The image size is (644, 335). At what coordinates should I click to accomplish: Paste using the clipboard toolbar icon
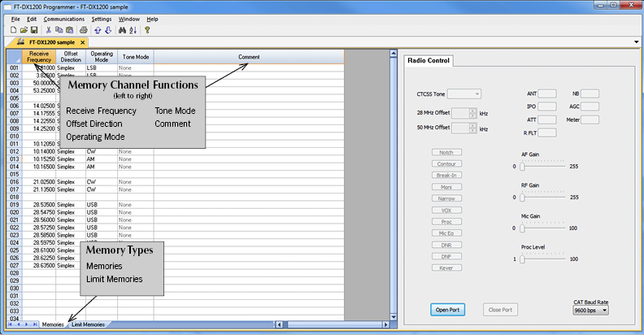pos(69,30)
